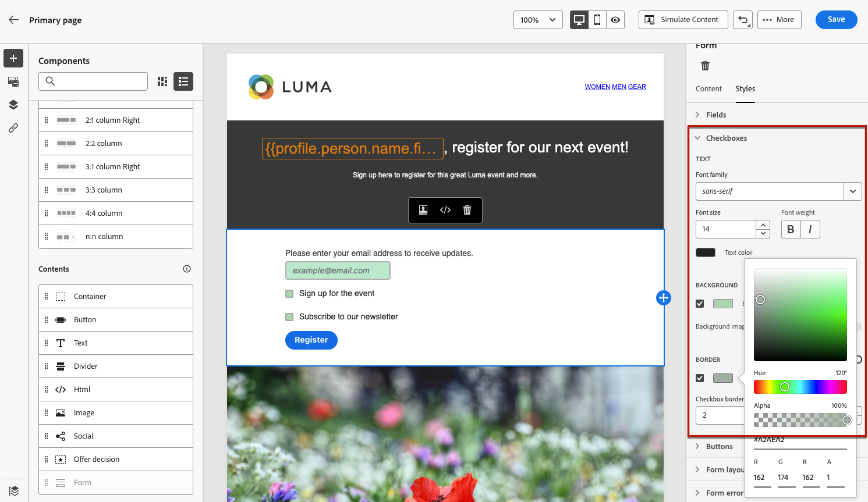
Task: Click the MEN navigation link
Action: [619, 87]
